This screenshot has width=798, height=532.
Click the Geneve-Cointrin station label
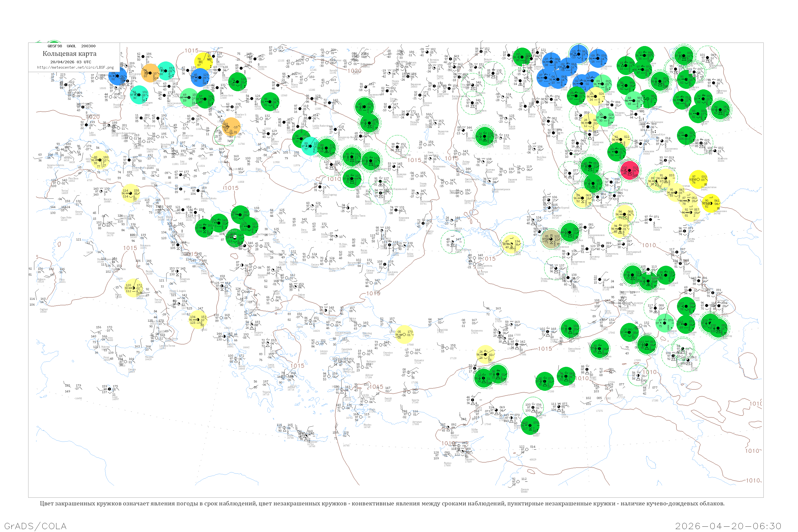pos(55,166)
